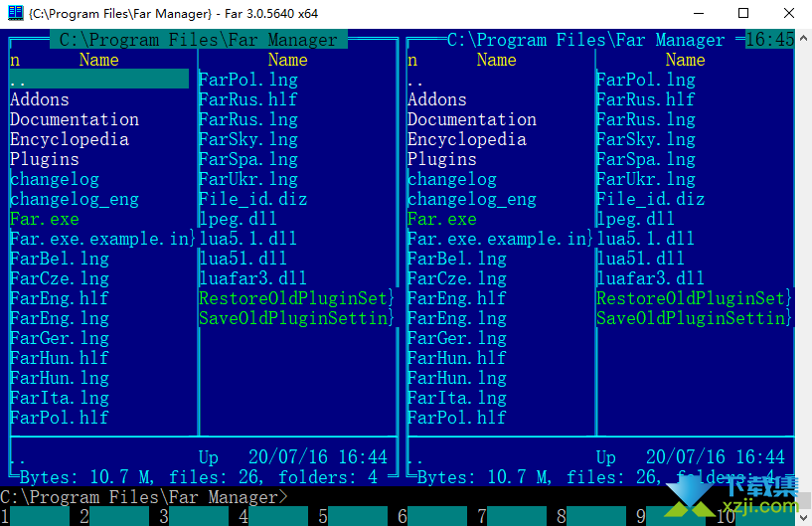
Task: Select FarBel.lng in the left panel
Action: point(60,259)
